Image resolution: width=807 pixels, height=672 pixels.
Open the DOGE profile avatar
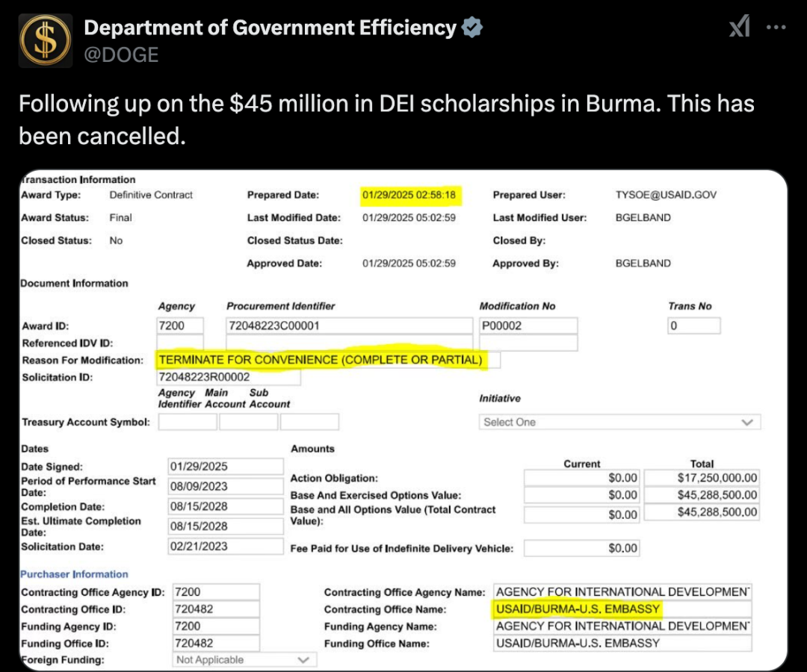click(46, 40)
